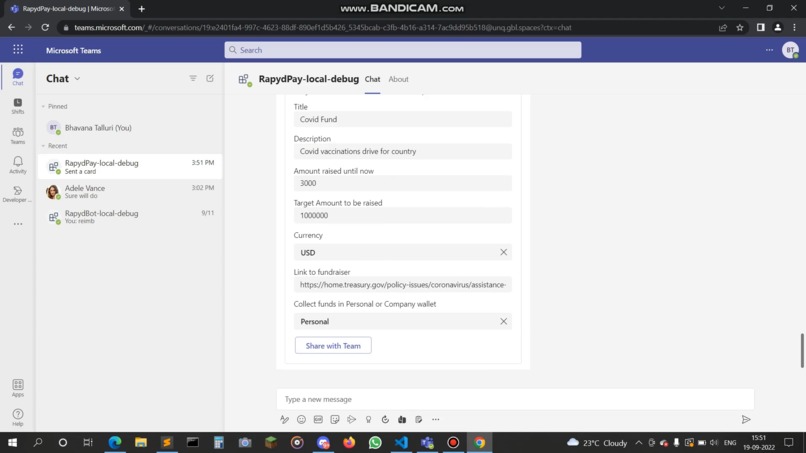Expand the Chat header dropdown chevron
The image size is (806, 453).
click(77, 79)
